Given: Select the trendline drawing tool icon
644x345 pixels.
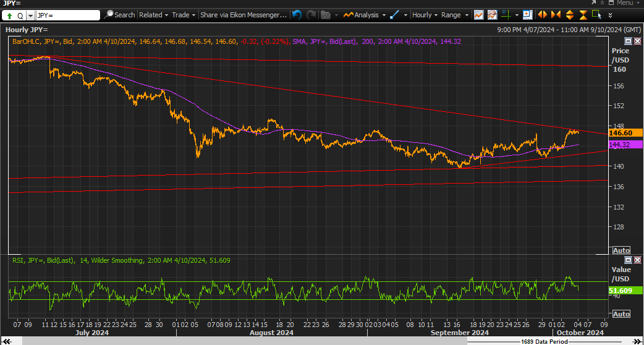Looking at the screenshot, I should click(395, 15).
